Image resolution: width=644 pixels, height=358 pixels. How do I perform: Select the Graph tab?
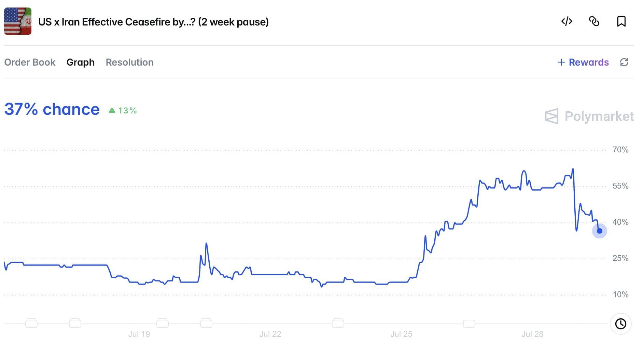(81, 62)
